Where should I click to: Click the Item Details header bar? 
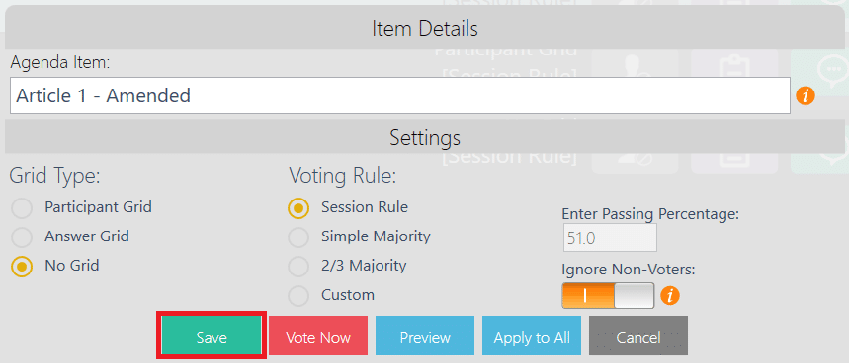[424, 28]
